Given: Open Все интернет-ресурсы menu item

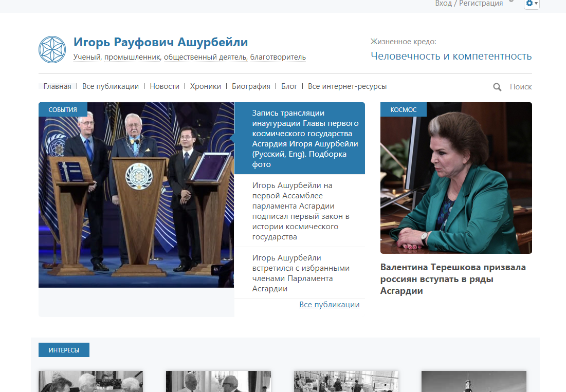Looking at the screenshot, I should click(x=347, y=86).
